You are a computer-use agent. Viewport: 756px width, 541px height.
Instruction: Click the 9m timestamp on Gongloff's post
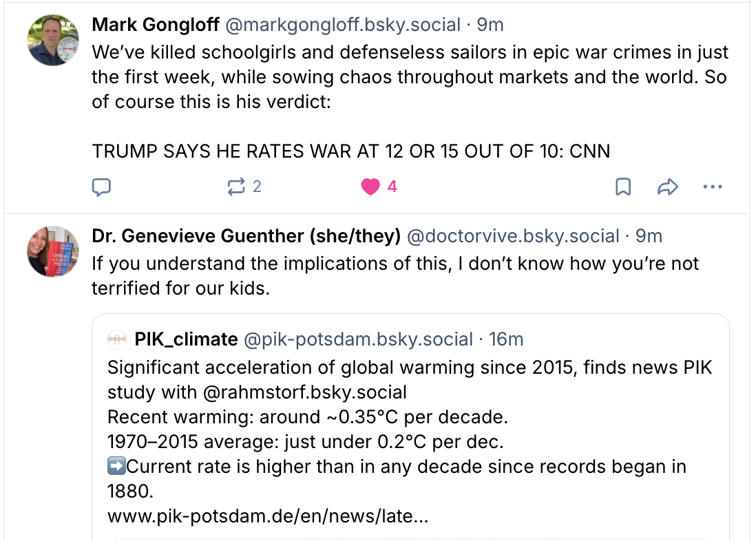(490, 25)
